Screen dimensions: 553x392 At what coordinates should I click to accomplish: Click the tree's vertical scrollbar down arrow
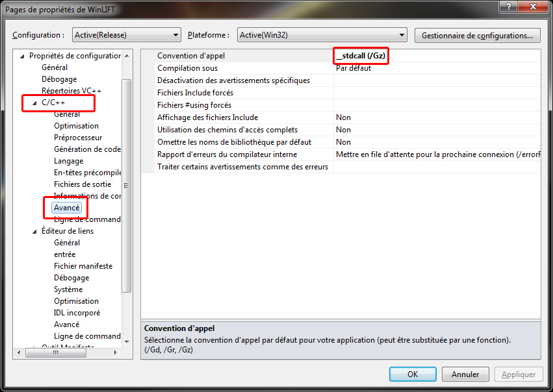pyautogui.click(x=127, y=341)
